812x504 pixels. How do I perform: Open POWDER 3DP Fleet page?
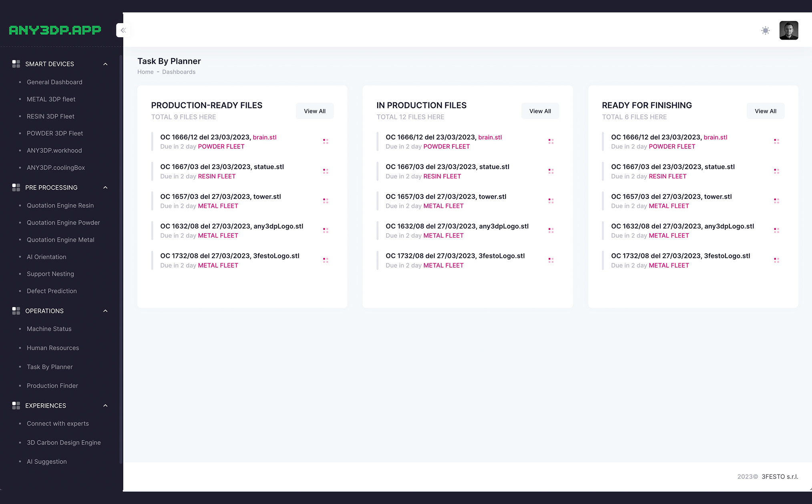55,133
